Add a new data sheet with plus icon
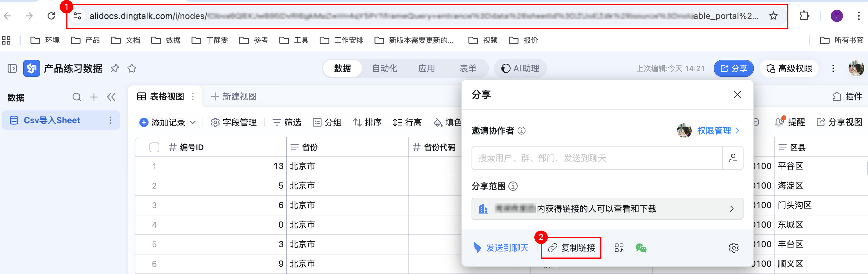 click(x=94, y=97)
